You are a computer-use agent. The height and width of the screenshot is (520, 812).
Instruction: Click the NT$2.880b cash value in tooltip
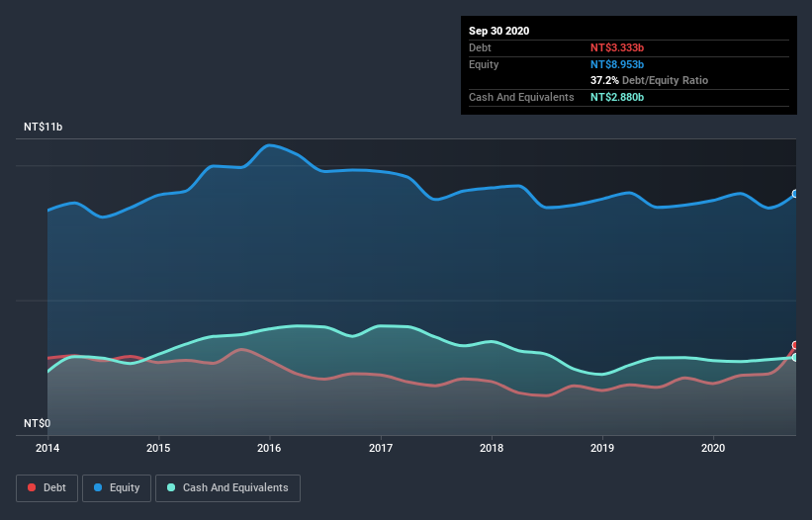(x=617, y=97)
